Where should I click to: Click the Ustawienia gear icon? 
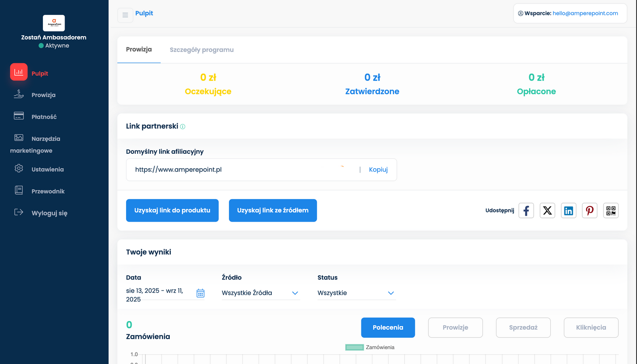coord(19,168)
